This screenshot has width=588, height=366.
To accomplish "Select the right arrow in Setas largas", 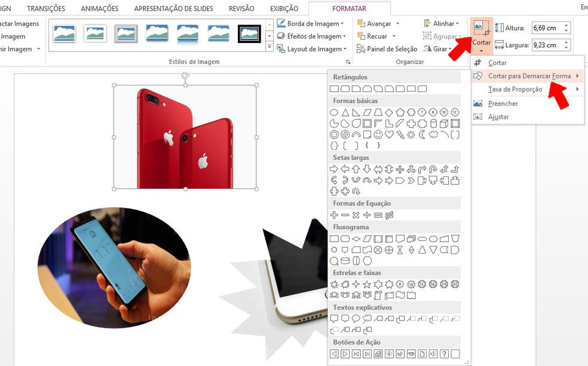I will pos(334,169).
